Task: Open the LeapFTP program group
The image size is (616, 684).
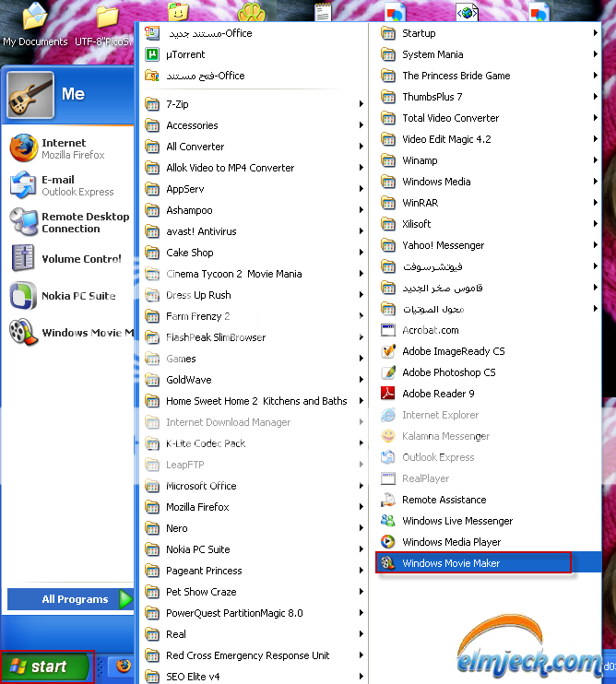Action: 255,465
